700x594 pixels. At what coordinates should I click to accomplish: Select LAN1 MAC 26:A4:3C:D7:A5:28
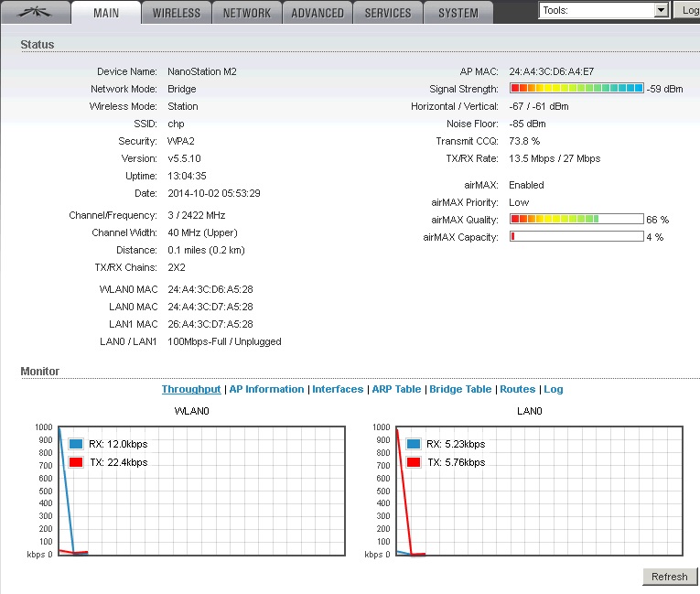pos(210,324)
